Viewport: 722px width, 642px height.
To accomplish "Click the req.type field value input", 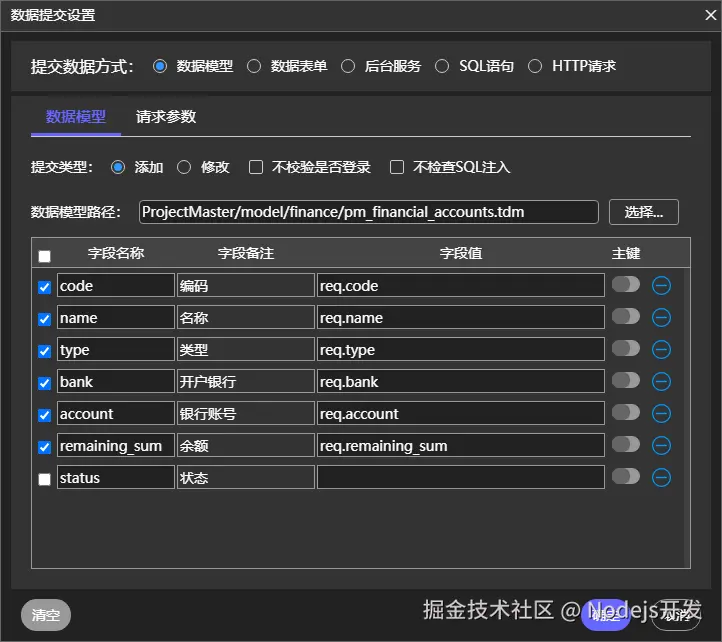I will coord(461,350).
